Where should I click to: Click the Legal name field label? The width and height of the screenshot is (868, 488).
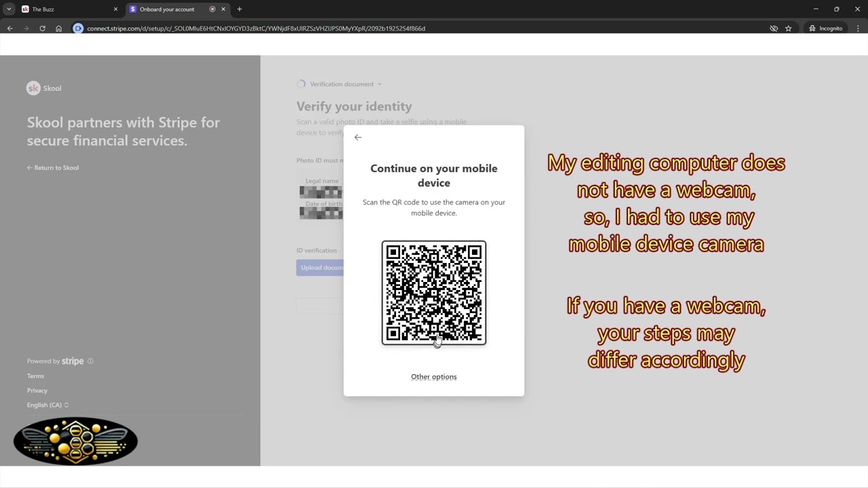pos(322,181)
